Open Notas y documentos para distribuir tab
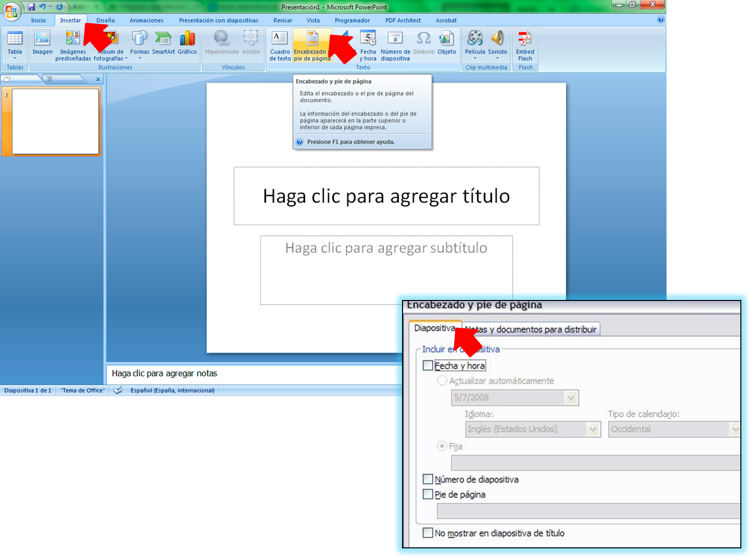Screen dimensions: 753x560 coord(531,329)
